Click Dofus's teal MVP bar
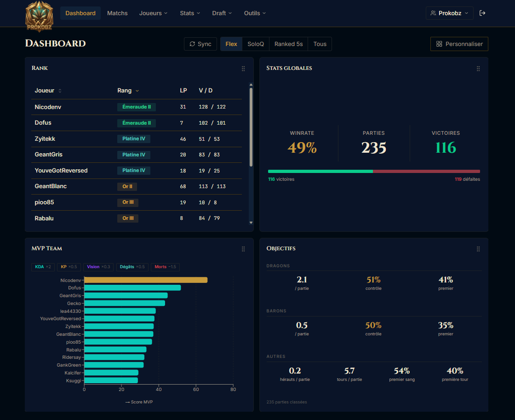 pos(133,288)
